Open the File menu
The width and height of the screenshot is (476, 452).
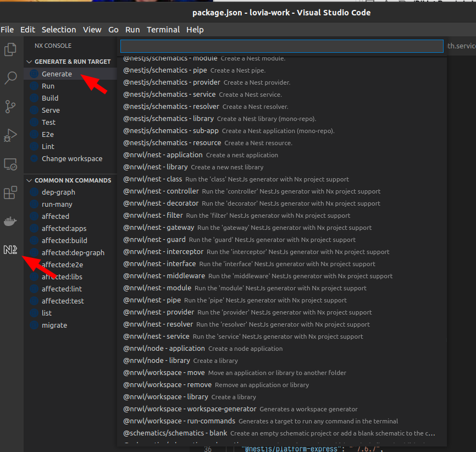7,30
